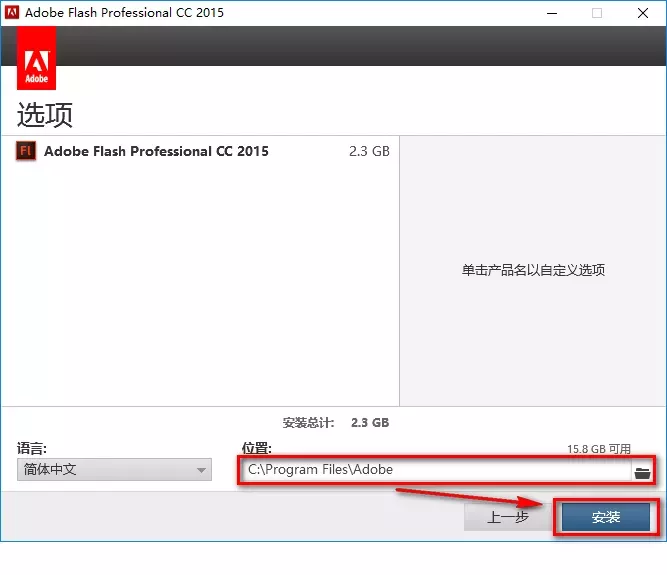Open the folder browse icon for install location
The width and height of the screenshot is (667, 575).
tap(642, 471)
